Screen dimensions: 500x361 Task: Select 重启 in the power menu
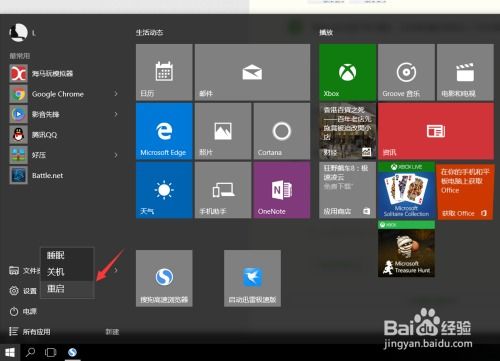click(67, 289)
